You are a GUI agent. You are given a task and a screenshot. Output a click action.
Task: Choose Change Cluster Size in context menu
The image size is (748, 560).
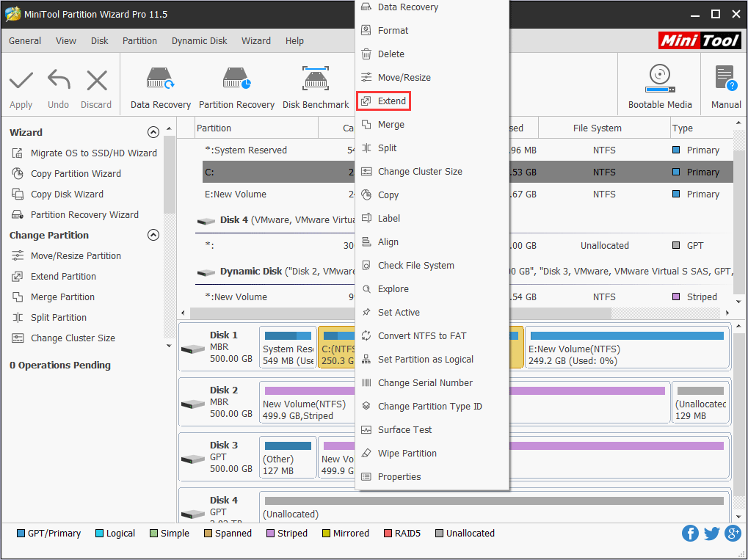click(x=432, y=171)
